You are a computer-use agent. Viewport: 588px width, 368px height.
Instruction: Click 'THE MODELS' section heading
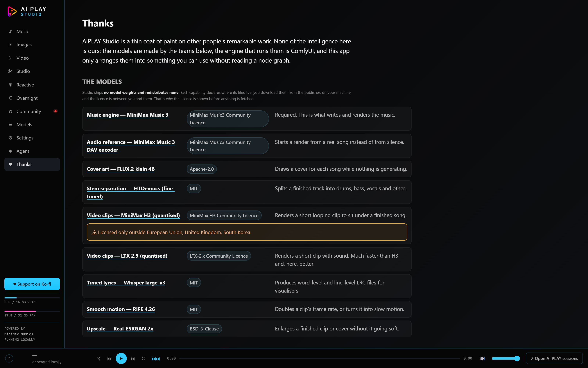102,82
